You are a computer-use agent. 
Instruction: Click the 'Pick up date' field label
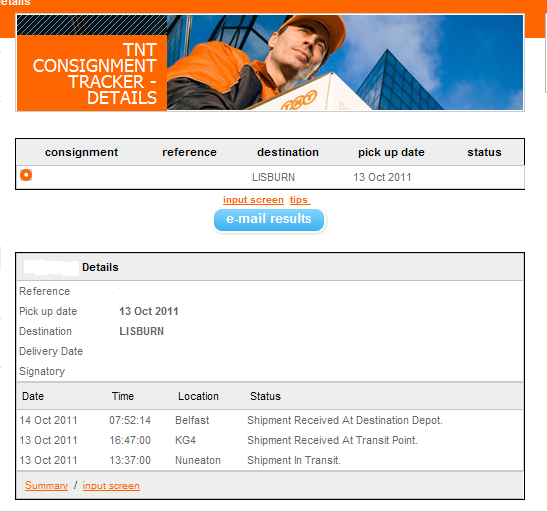(x=48, y=311)
